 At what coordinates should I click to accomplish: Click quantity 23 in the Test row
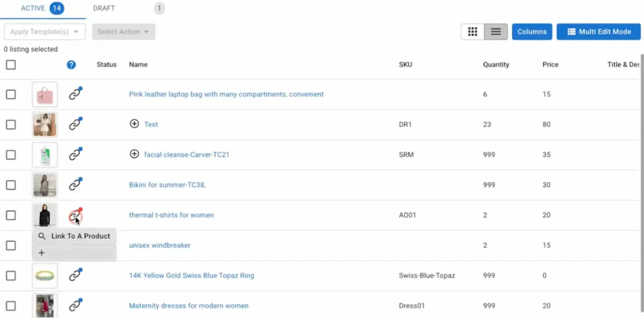click(x=487, y=125)
